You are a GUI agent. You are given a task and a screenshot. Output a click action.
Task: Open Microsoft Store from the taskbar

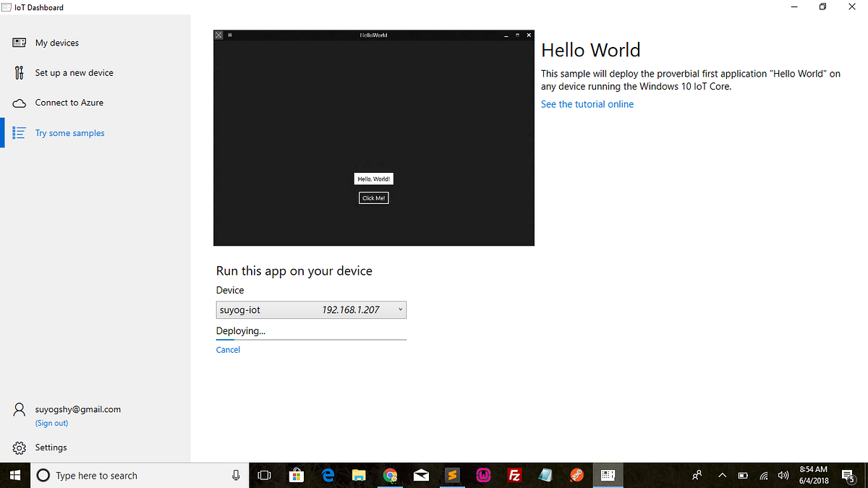click(296, 475)
